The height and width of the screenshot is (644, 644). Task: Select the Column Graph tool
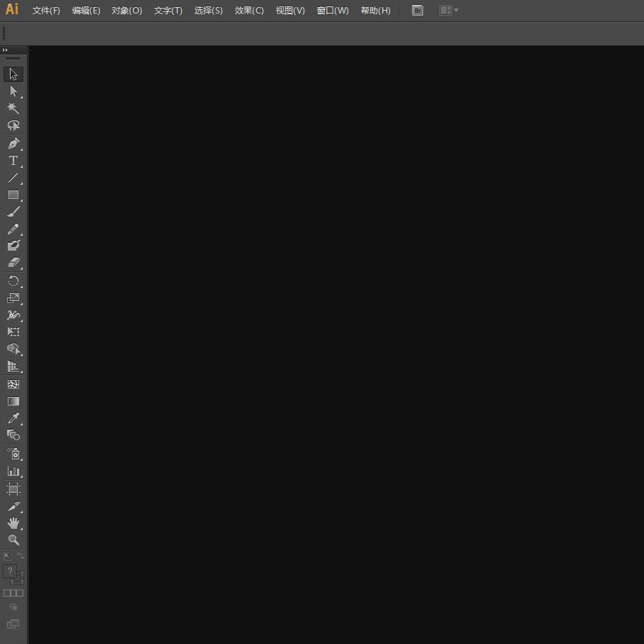tap(13, 471)
